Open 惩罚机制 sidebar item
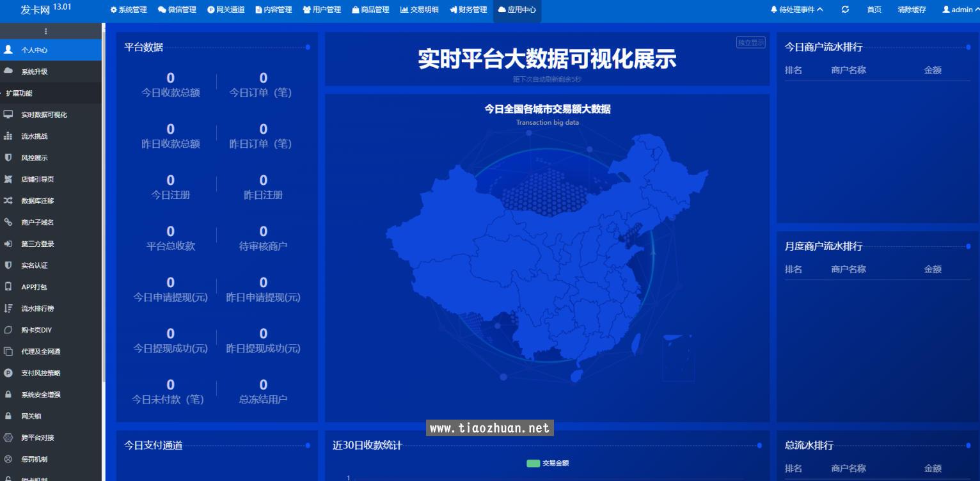The width and height of the screenshot is (980, 481). pos(51,459)
